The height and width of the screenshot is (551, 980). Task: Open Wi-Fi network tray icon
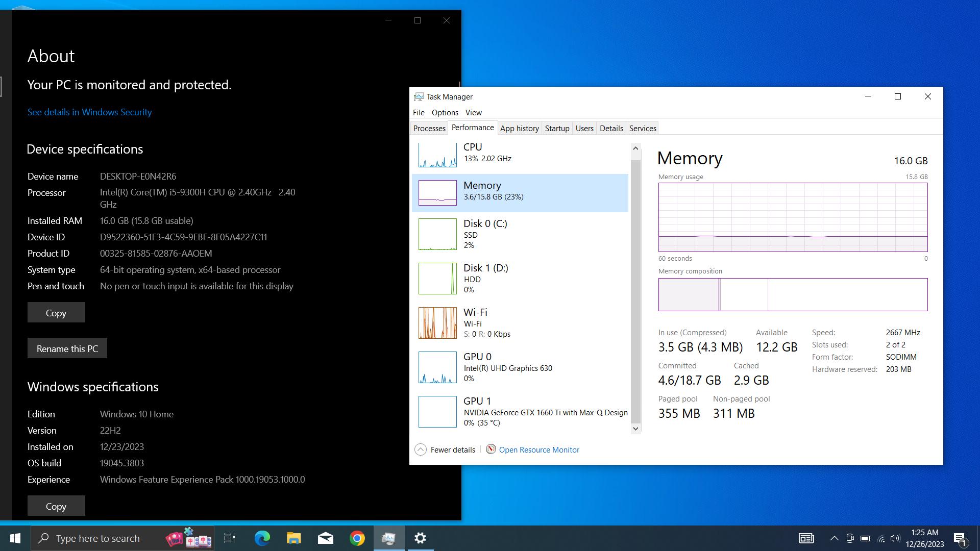tap(881, 538)
